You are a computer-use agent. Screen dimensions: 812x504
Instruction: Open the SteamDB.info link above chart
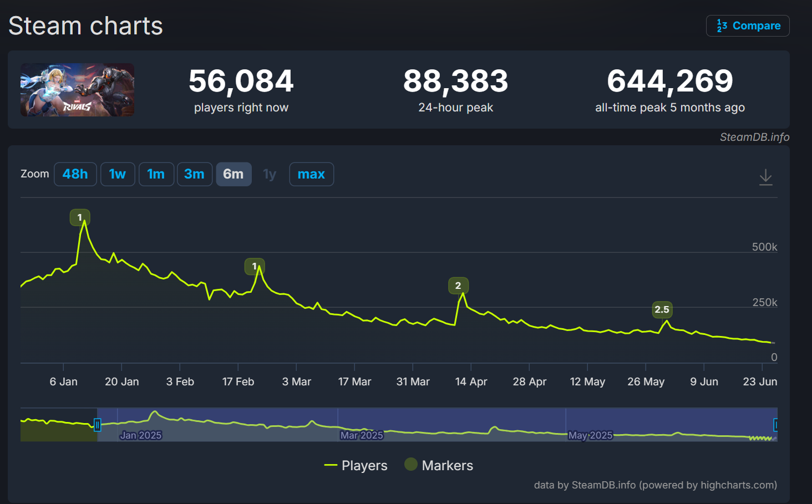pos(754,137)
